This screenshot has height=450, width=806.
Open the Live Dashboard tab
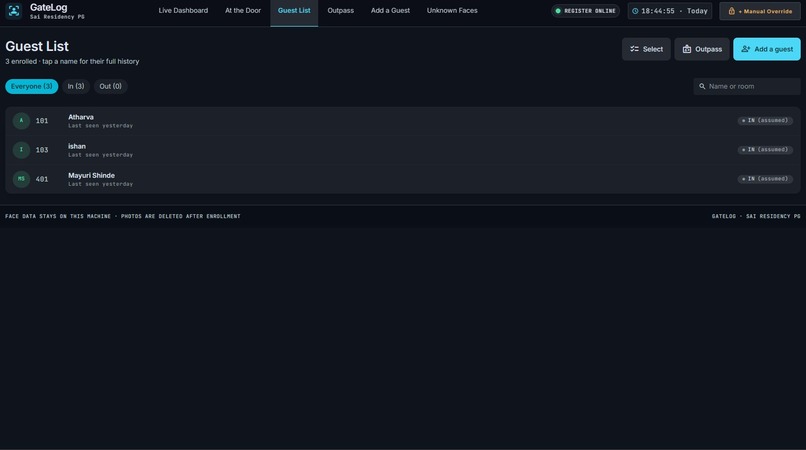[183, 11]
